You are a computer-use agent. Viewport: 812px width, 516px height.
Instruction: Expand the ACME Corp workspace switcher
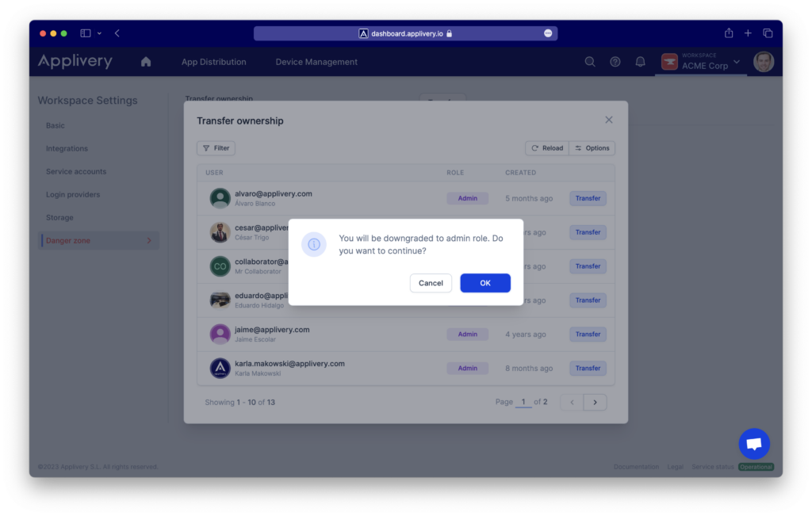tap(701, 62)
